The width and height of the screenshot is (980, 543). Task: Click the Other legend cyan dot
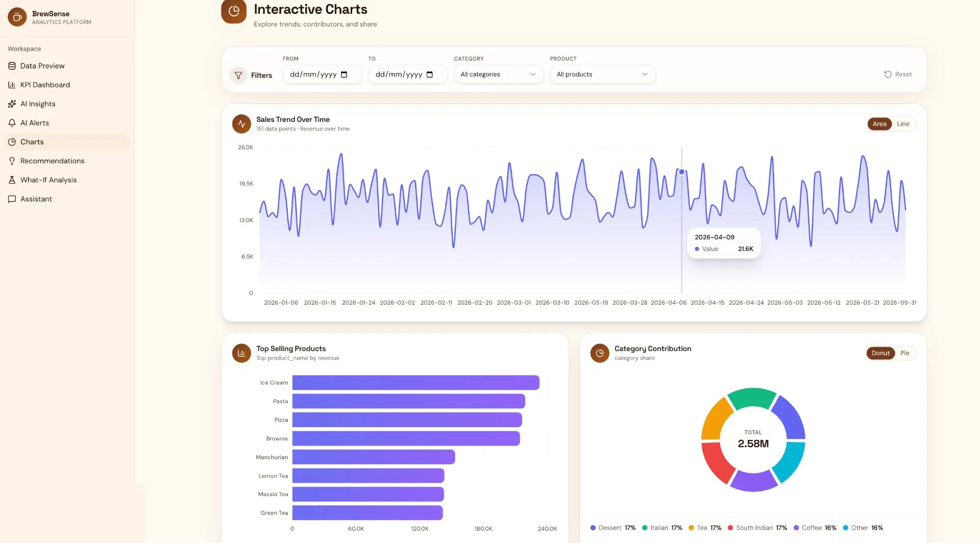[845, 528]
